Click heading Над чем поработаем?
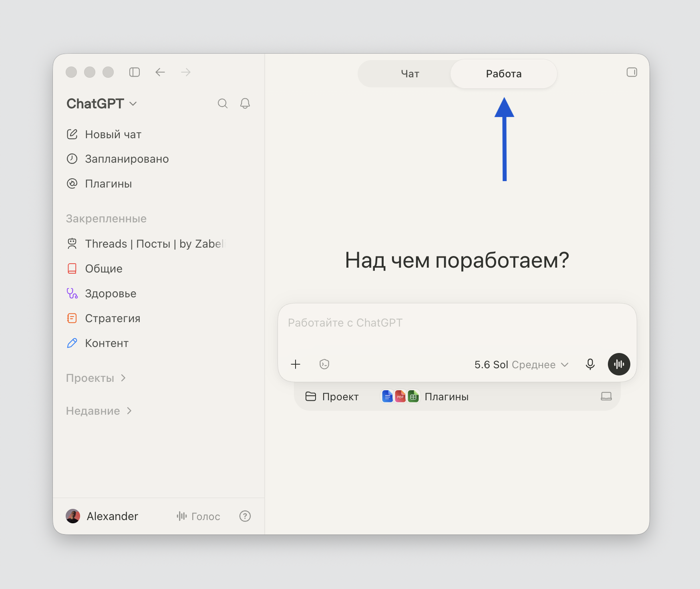Viewport: 700px width, 589px height. coord(457,260)
